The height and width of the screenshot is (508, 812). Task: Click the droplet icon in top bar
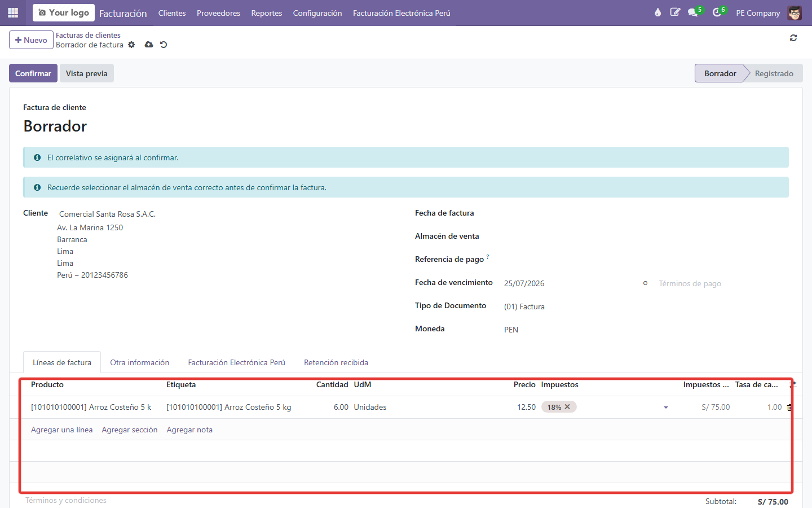click(x=657, y=12)
